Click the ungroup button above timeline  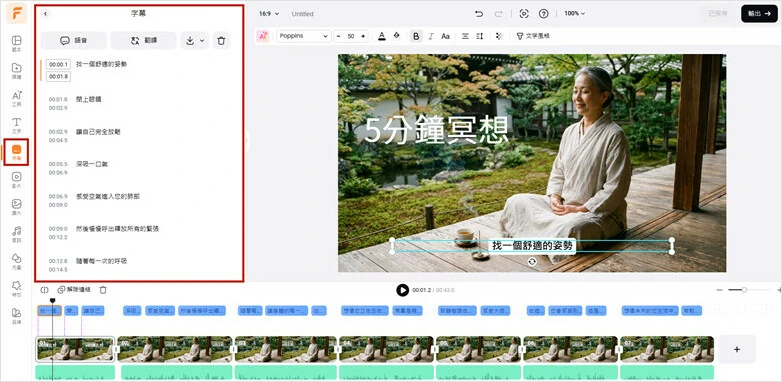click(x=74, y=290)
